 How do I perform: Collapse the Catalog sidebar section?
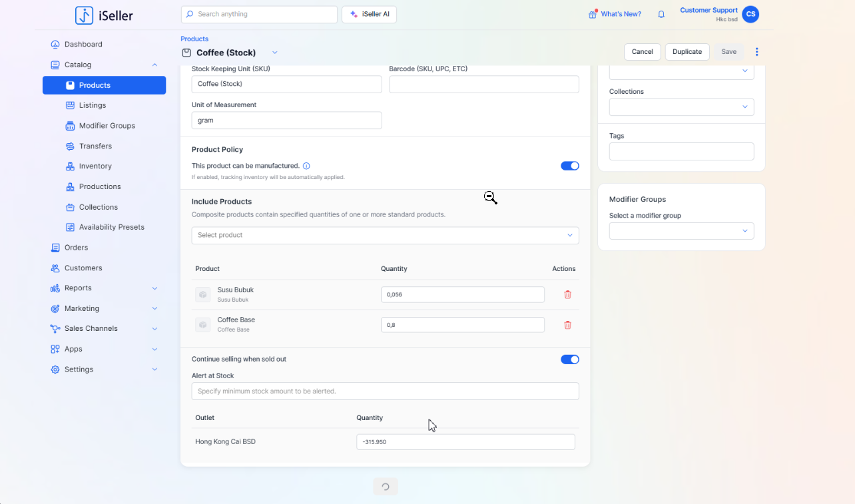(154, 65)
